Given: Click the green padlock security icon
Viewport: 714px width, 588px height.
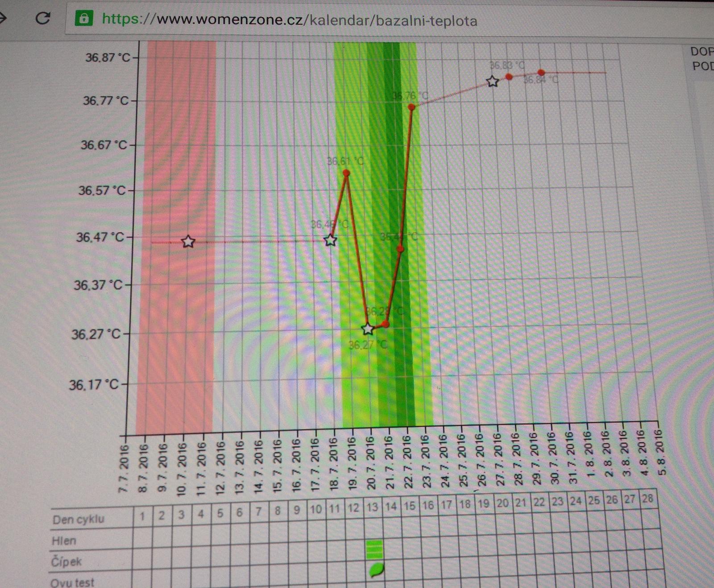Looking at the screenshot, I should (83, 19).
